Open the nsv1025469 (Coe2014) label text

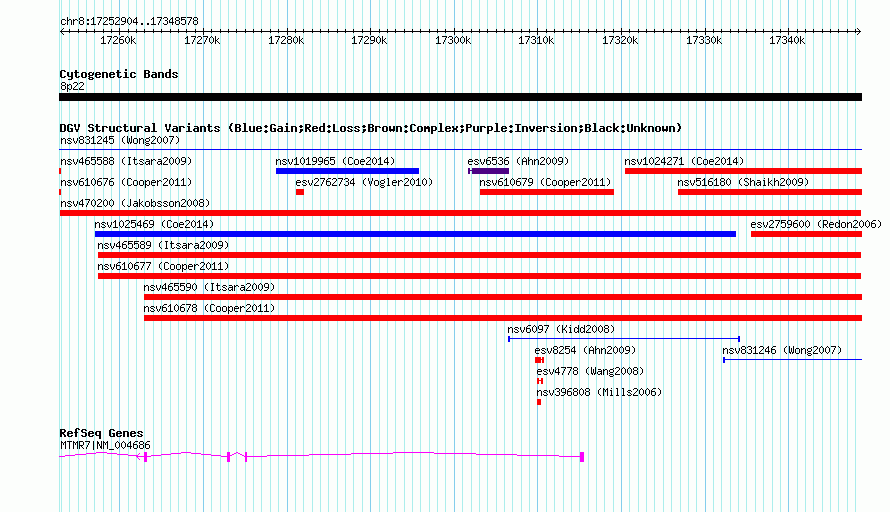click(154, 224)
